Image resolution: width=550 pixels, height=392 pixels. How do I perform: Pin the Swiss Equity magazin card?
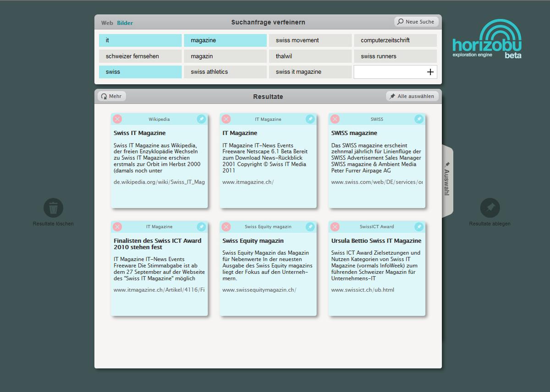tap(310, 227)
